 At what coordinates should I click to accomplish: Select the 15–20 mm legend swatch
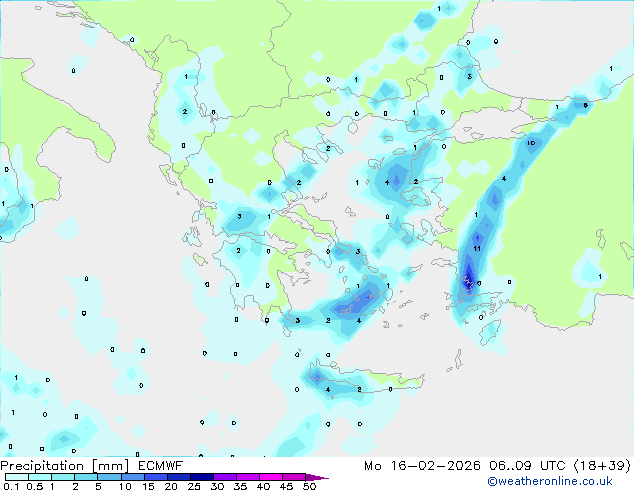pos(156,477)
